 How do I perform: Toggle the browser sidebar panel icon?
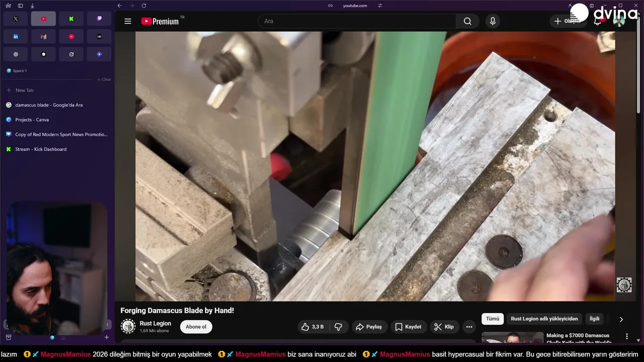pos(20,6)
